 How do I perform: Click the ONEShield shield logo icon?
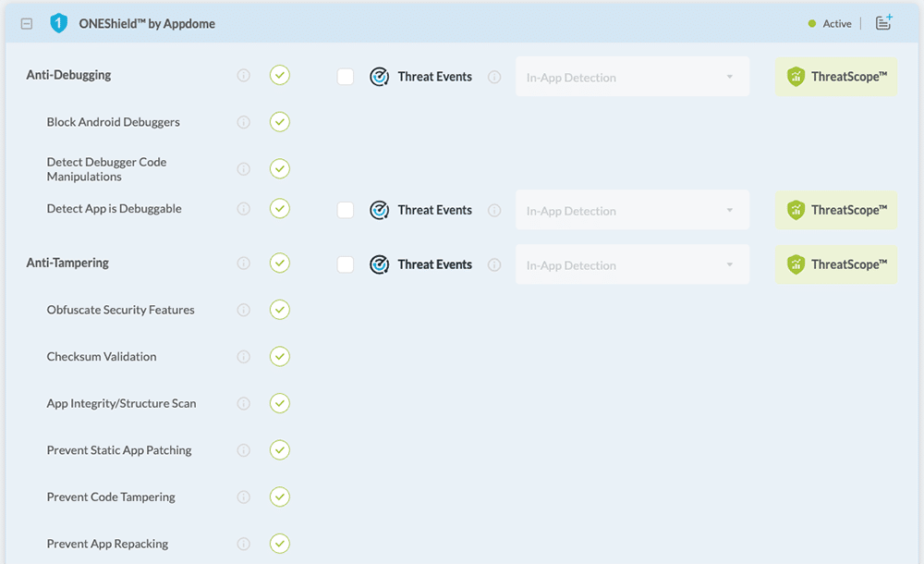59,23
